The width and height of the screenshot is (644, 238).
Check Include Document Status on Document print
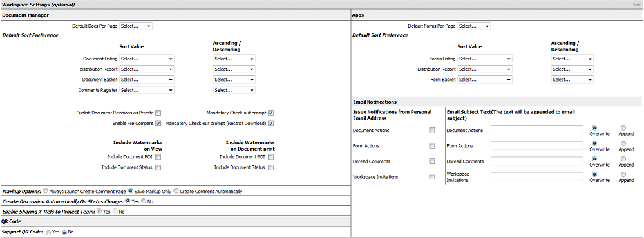[x=271, y=167]
